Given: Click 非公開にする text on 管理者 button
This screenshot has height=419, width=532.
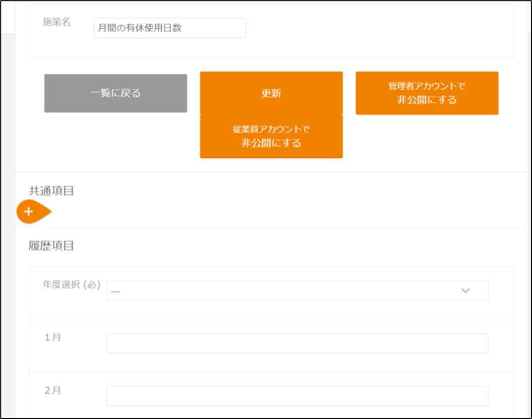Looking at the screenshot, I should point(427,100).
